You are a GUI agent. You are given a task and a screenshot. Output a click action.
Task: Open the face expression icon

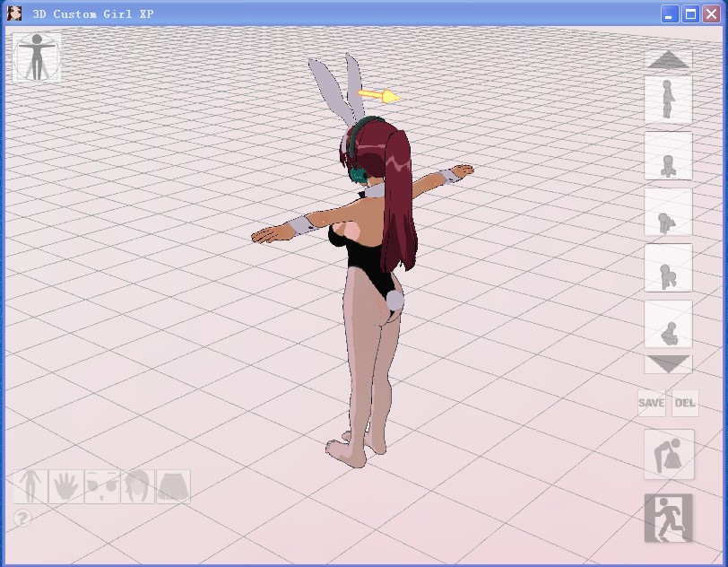[102, 486]
